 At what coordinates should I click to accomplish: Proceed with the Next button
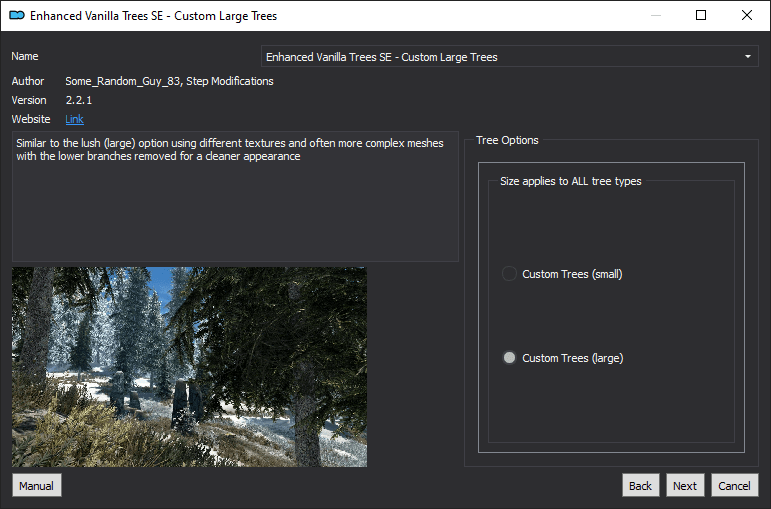click(685, 485)
